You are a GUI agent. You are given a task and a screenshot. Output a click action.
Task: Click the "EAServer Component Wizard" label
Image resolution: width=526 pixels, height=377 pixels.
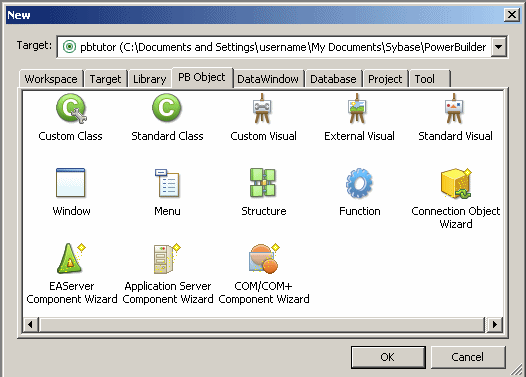click(72, 292)
